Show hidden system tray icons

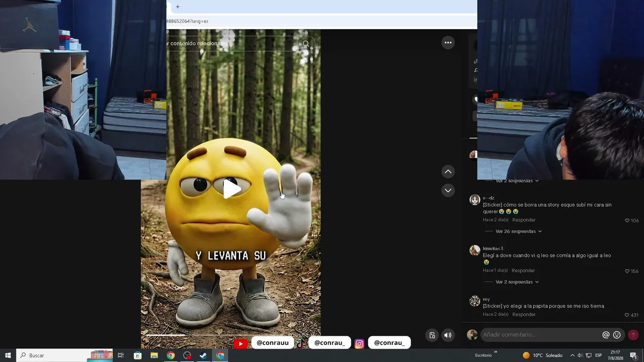(x=572, y=355)
